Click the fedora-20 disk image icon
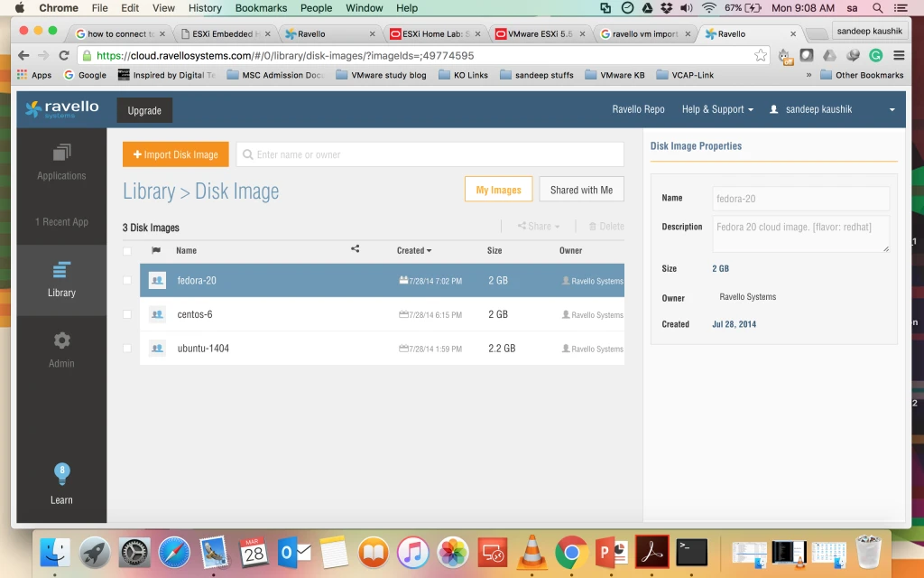Screen dimensions: 924x578 (157, 280)
